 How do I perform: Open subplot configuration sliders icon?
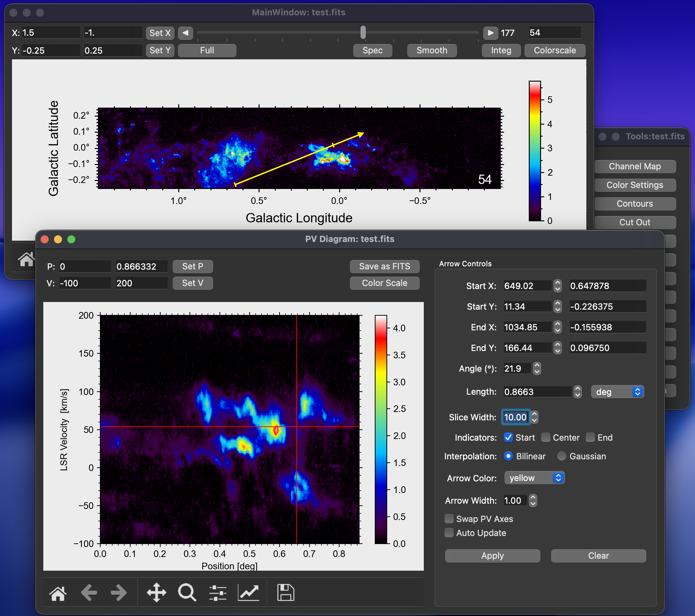click(218, 593)
